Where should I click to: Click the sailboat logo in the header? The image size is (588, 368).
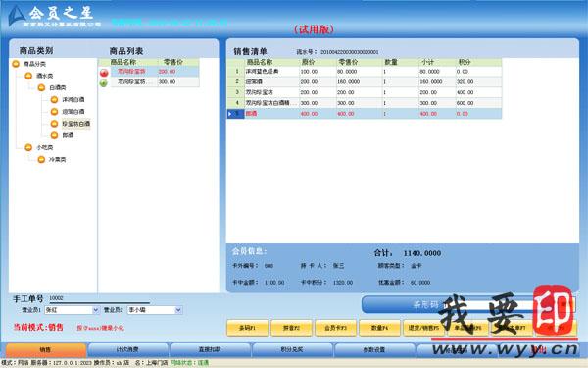coord(16,16)
